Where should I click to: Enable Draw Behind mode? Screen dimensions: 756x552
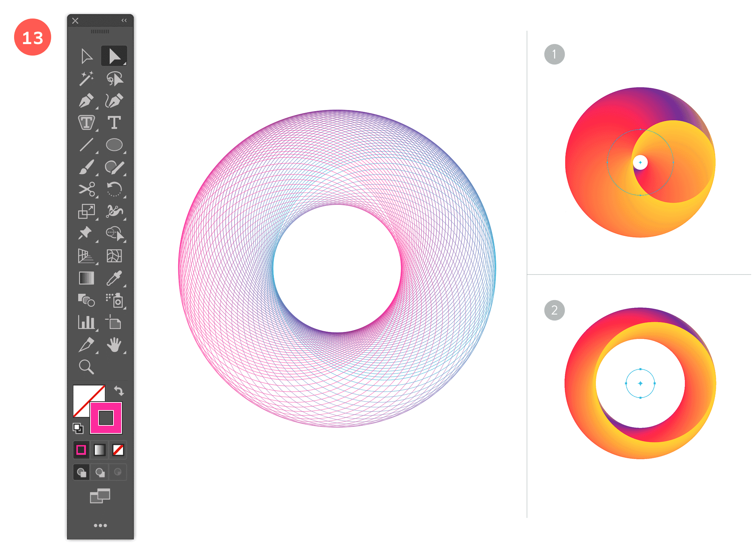[100, 472]
